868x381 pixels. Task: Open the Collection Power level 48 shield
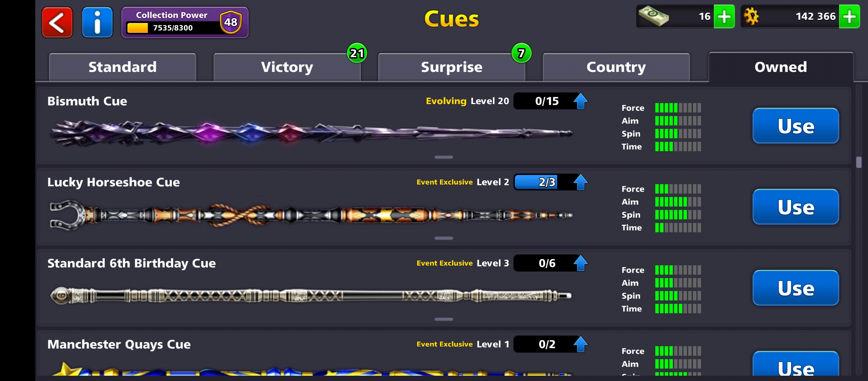tap(231, 22)
